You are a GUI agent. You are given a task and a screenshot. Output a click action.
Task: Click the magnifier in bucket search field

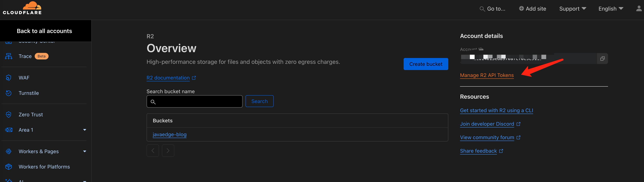[x=153, y=102]
